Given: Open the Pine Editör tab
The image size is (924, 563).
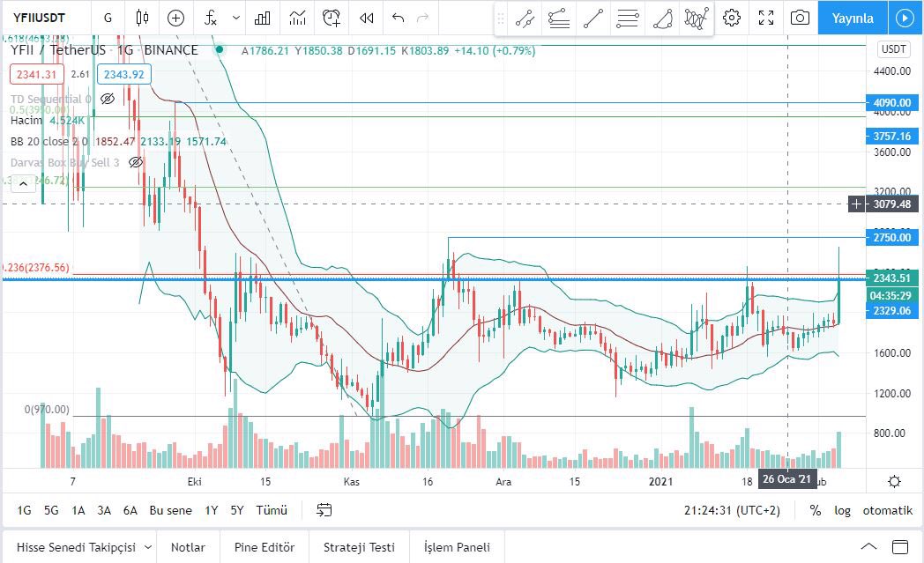Looking at the screenshot, I should click(264, 547).
